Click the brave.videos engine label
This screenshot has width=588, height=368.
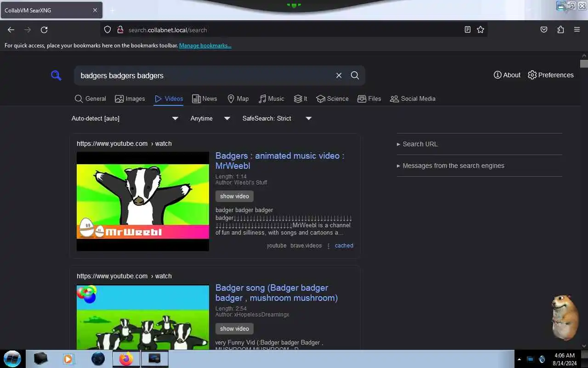click(306, 246)
